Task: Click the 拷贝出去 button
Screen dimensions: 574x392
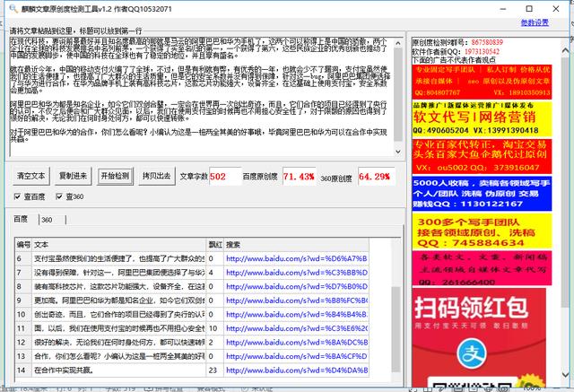Action: [157, 176]
